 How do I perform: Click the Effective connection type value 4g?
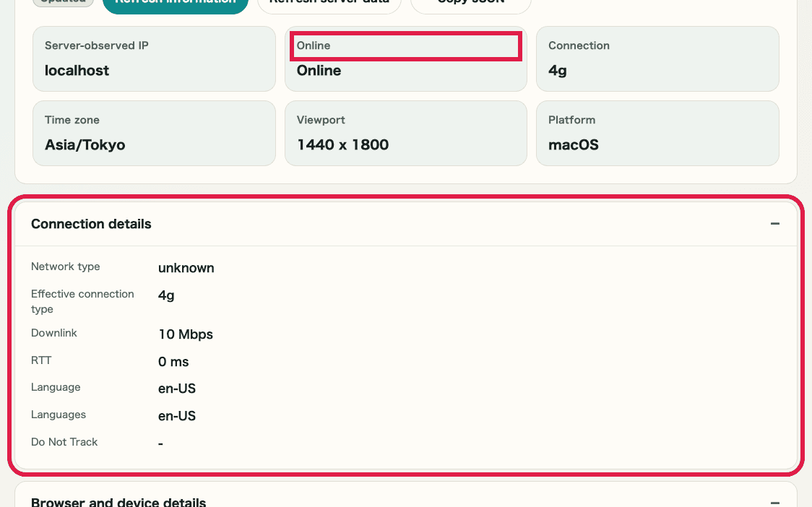coord(165,295)
